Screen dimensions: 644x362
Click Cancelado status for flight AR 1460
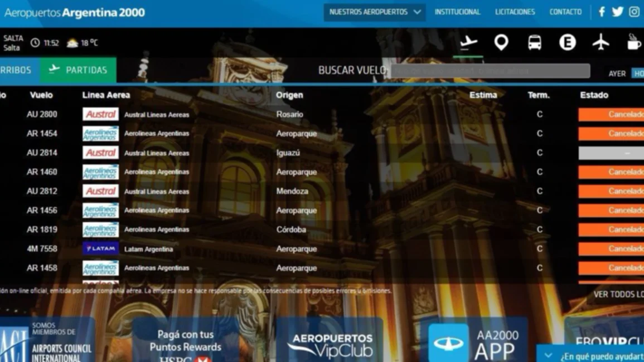[611, 172]
